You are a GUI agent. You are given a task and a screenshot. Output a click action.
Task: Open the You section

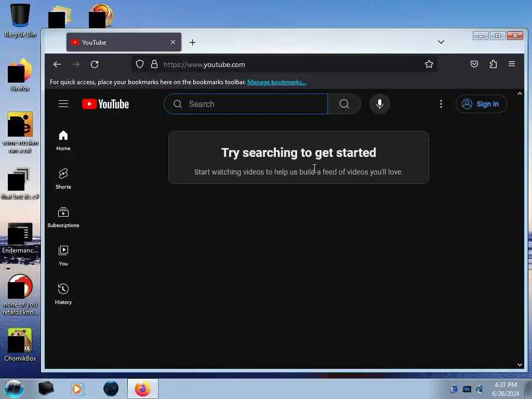tap(63, 256)
